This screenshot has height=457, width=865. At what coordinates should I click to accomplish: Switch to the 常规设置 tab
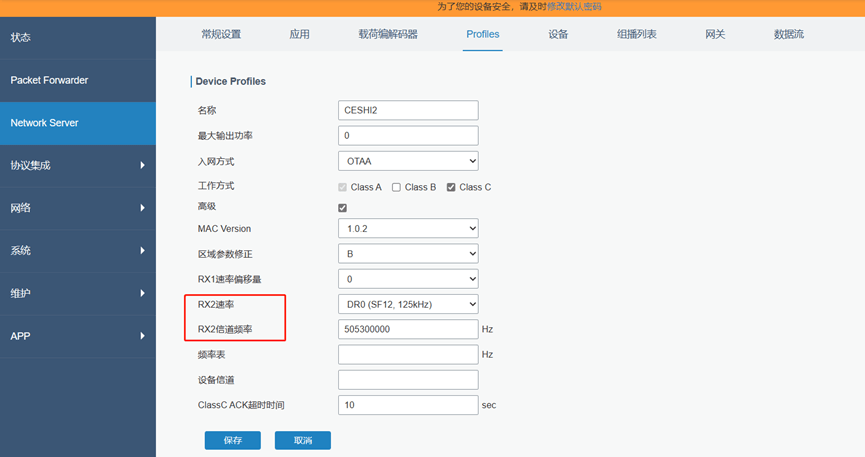[x=221, y=34]
